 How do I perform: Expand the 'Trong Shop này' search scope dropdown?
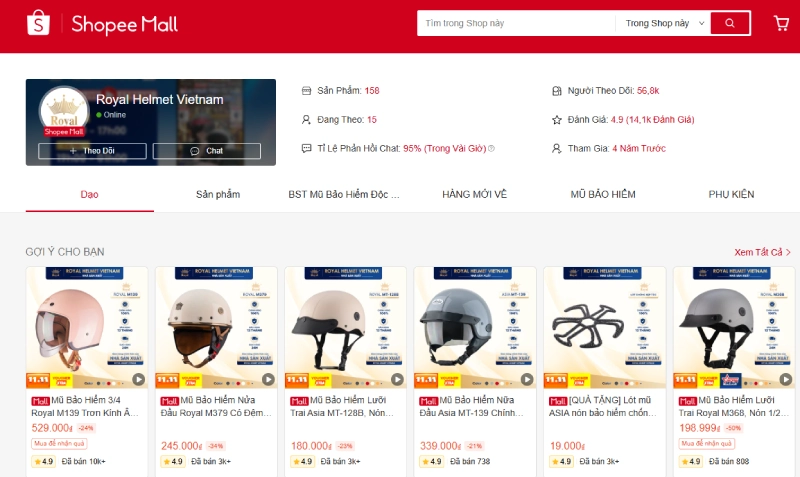point(664,23)
